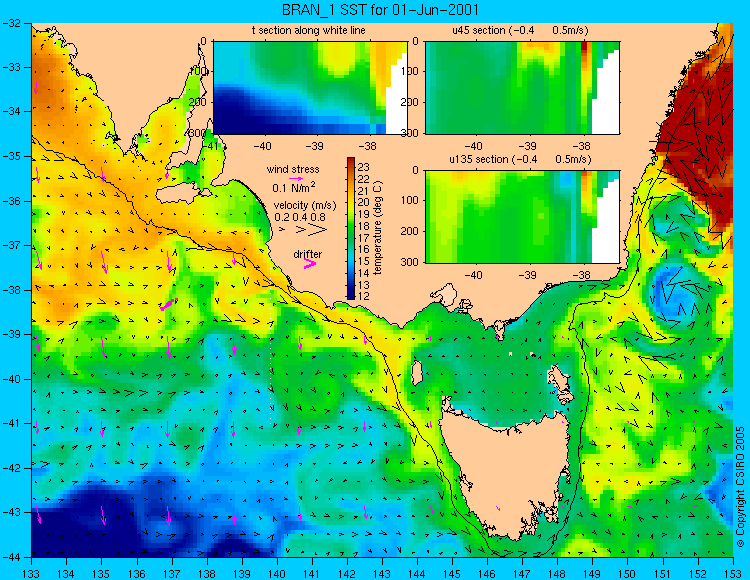The width and height of the screenshot is (750, 580).
Task: Click latitude axis tick label -36
Action: click(11, 201)
